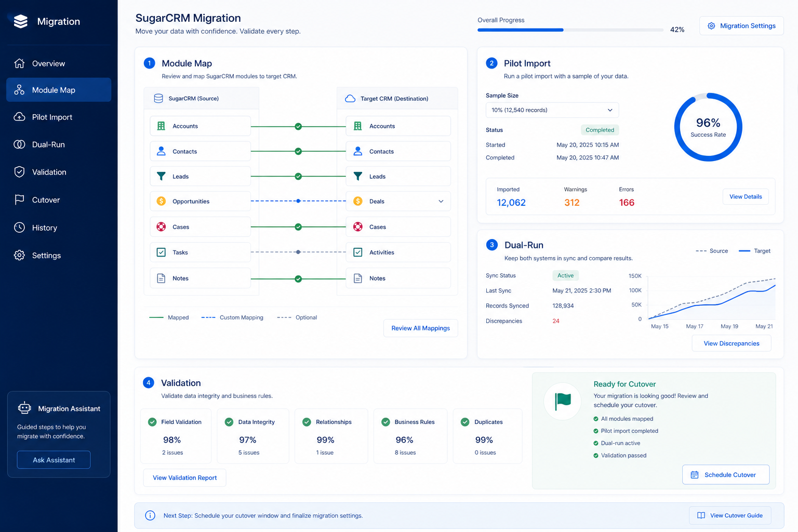Screen dimensions: 798x532
Task: Click the source Notes document icon
Action: [x=161, y=278]
